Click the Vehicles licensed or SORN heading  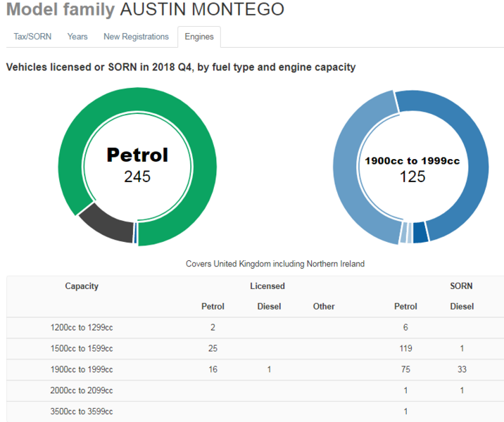[181, 67]
